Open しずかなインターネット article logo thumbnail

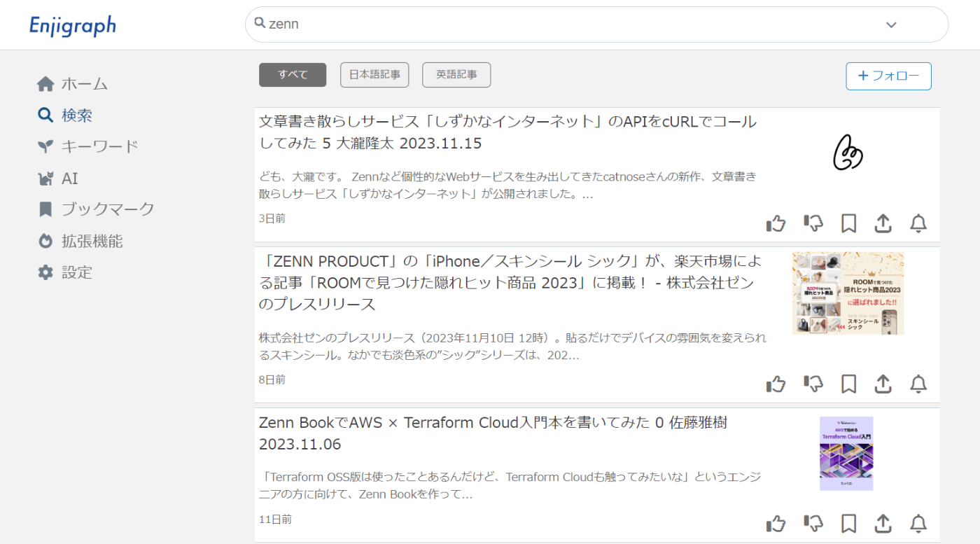[x=848, y=152]
